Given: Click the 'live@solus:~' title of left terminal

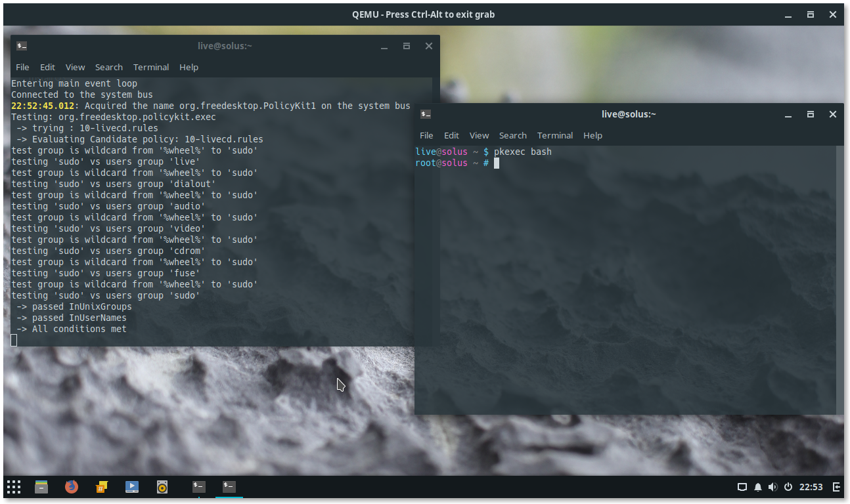Looking at the screenshot, I should pos(225,46).
